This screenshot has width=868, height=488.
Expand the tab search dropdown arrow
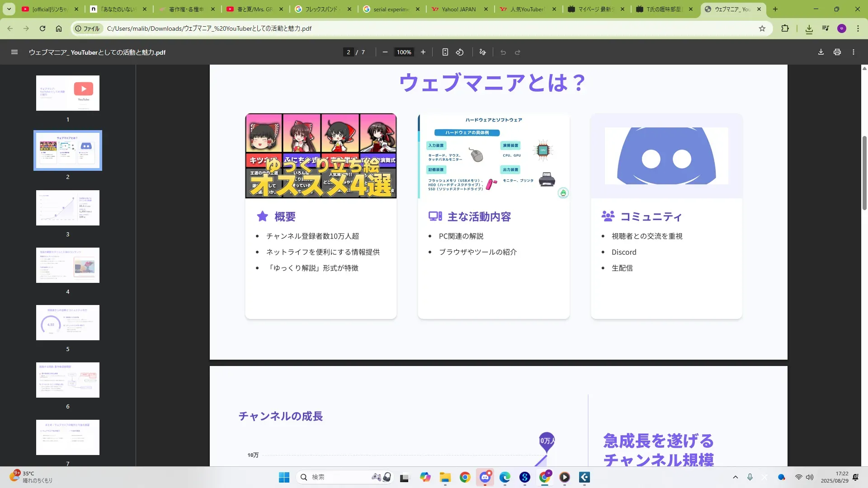pyautogui.click(x=9, y=9)
